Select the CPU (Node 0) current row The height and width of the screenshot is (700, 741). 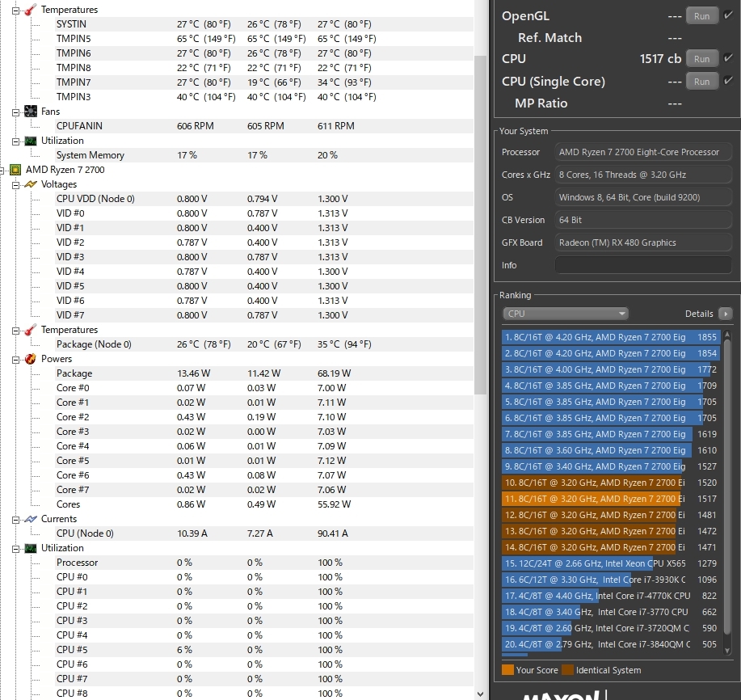pyautogui.click(x=264, y=533)
